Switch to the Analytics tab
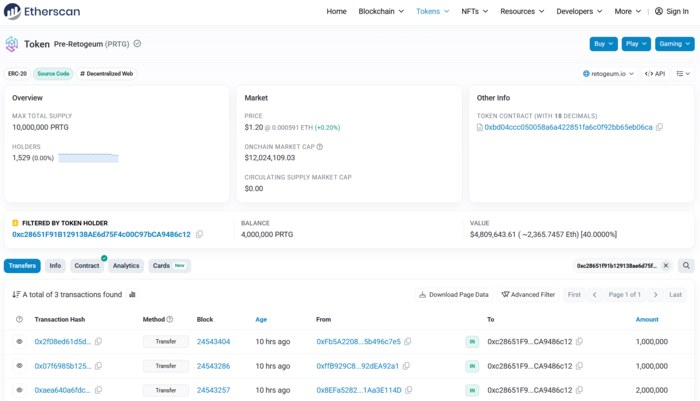700x401 pixels. [x=126, y=266]
